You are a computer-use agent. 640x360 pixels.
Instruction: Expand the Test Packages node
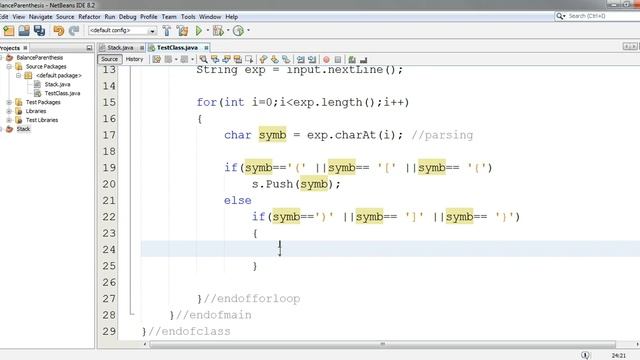click(9, 102)
